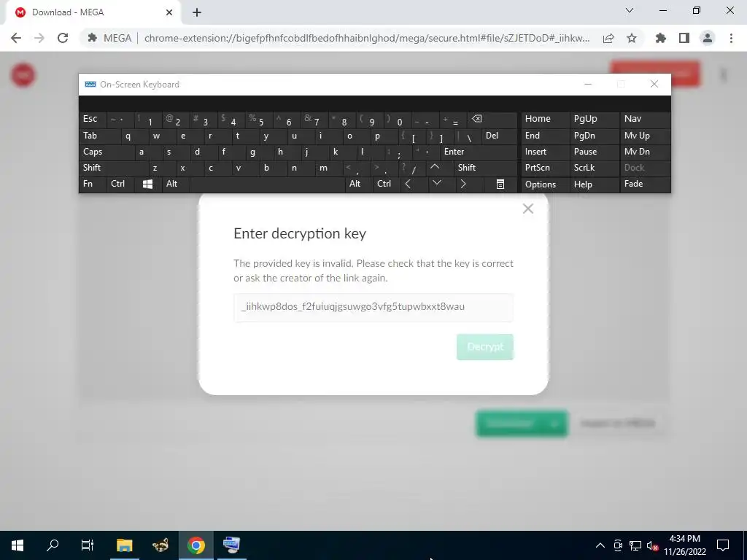Tap Enter on the On-Screen Keyboard
Screen dimensions: 747x560
point(479,152)
